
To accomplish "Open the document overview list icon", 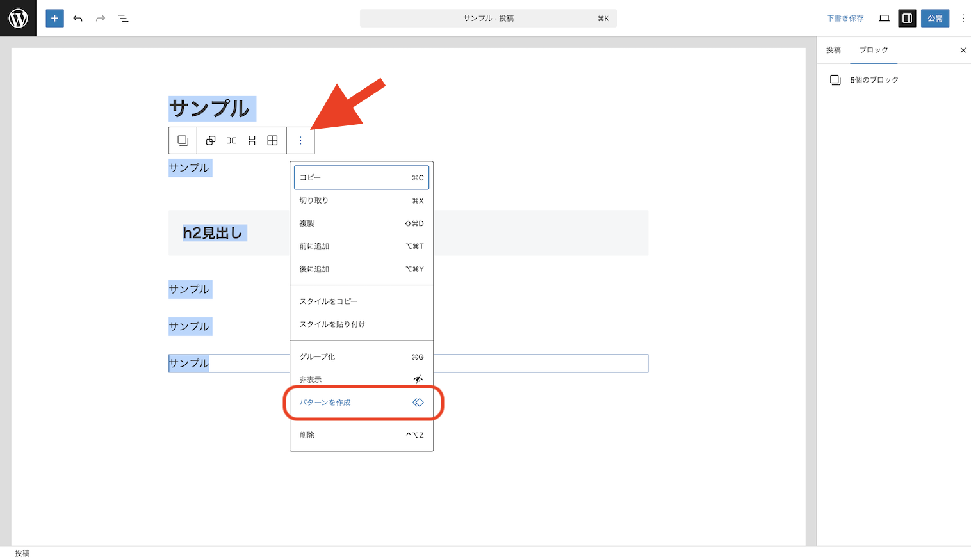I will 123,18.
